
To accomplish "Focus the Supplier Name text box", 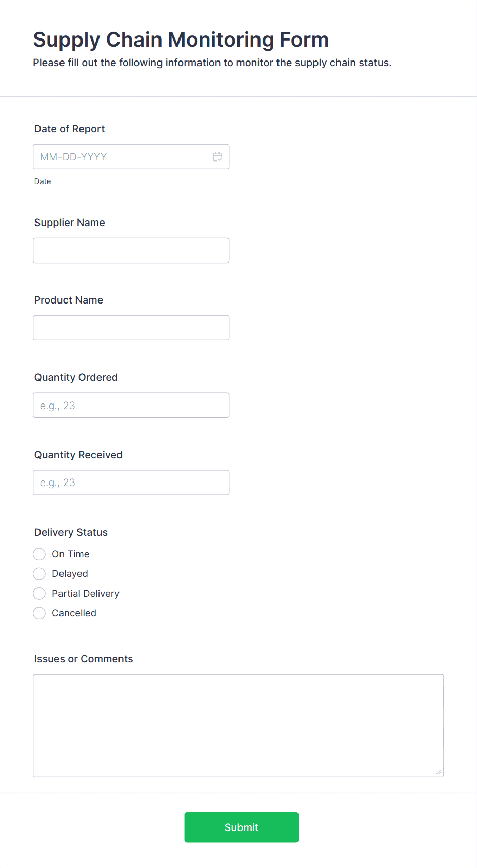I will [131, 251].
